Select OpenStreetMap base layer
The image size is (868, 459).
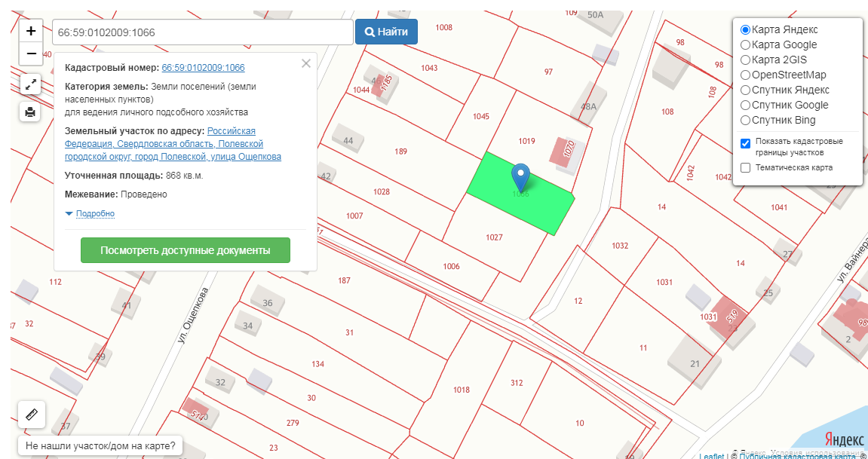[x=746, y=75]
